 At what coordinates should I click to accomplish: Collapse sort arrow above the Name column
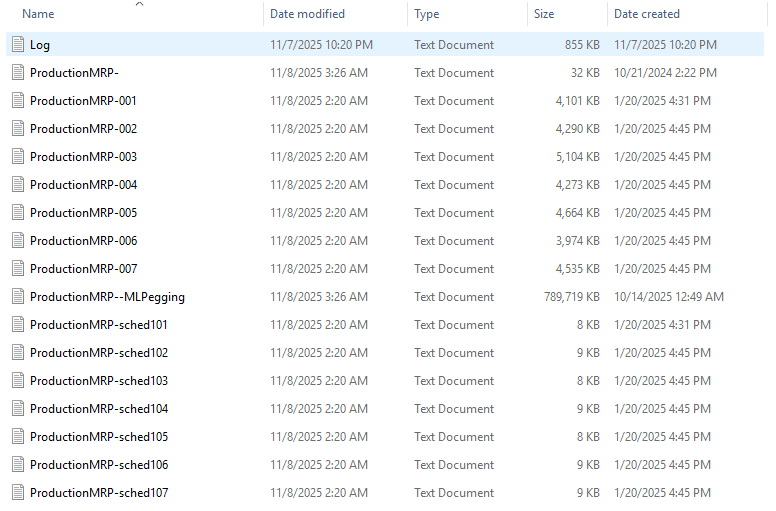[x=139, y=4]
